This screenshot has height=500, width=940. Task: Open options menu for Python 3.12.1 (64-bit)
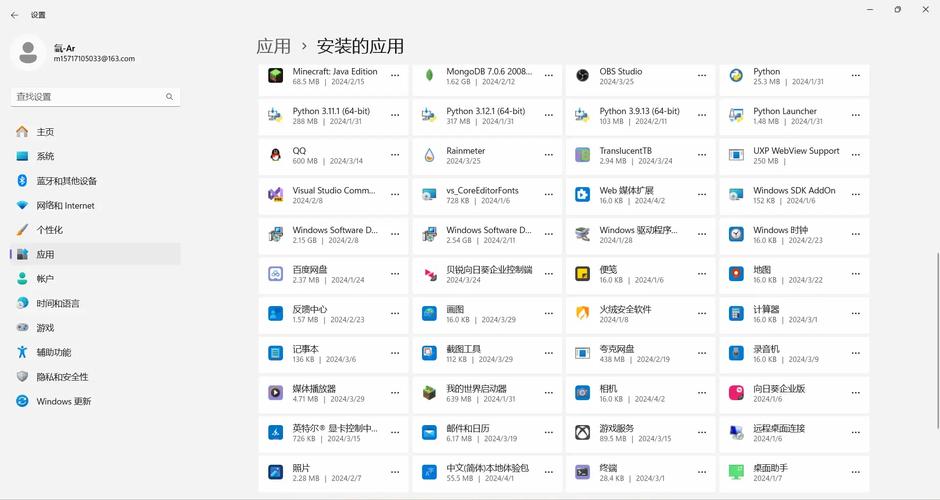click(x=549, y=115)
